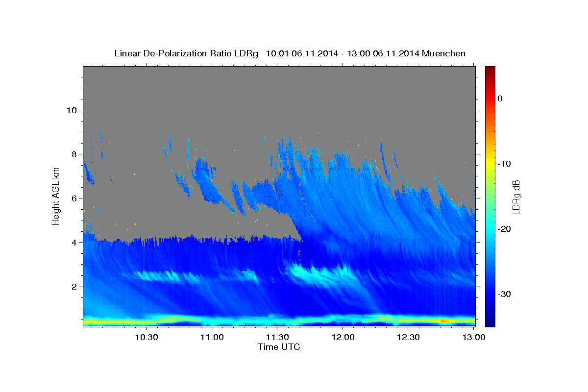Click the colorbar value 0
This screenshot has width=588, height=392.
[x=500, y=98]
